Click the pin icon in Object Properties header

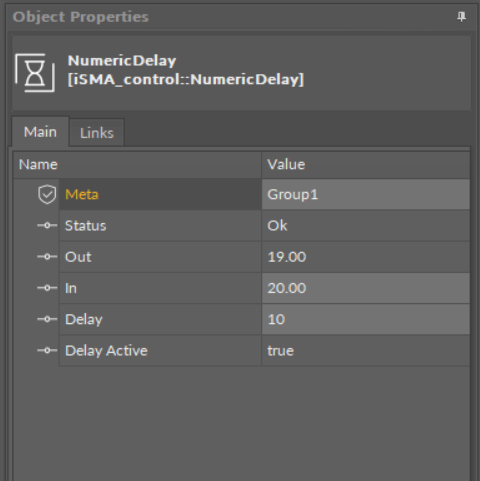461,17
